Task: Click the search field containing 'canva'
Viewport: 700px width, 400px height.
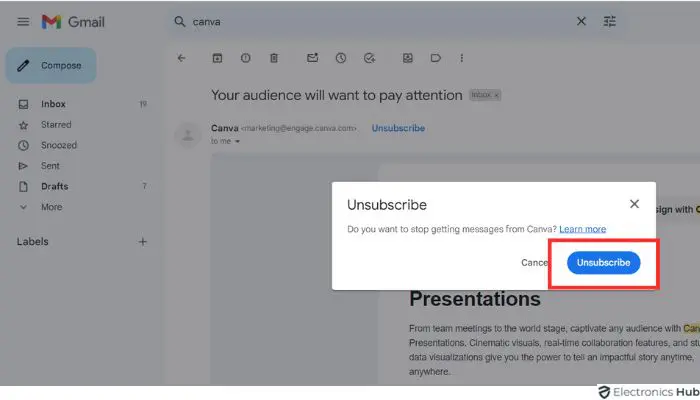Action: pos(380,21)
